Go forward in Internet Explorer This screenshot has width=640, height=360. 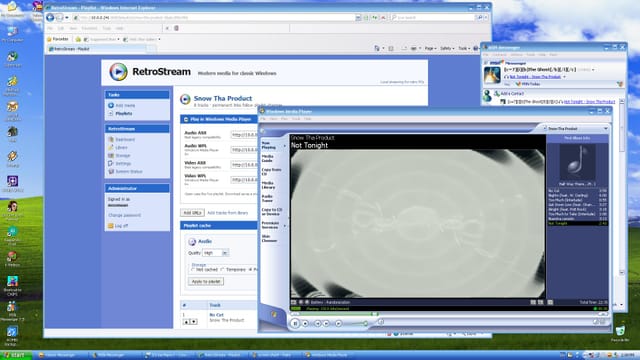[60, 18]
